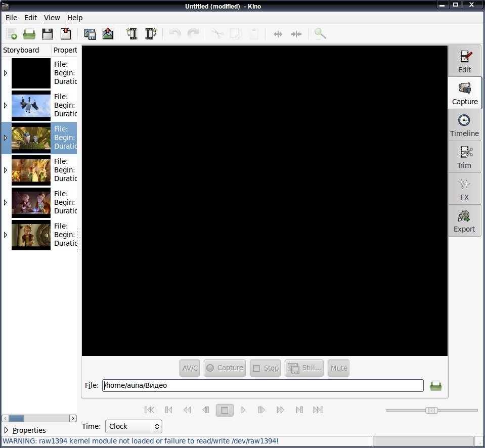Screen dimensions: 485x448
Task: Open the Edit menu in menu bar
Action: click(x=31, y=18)
